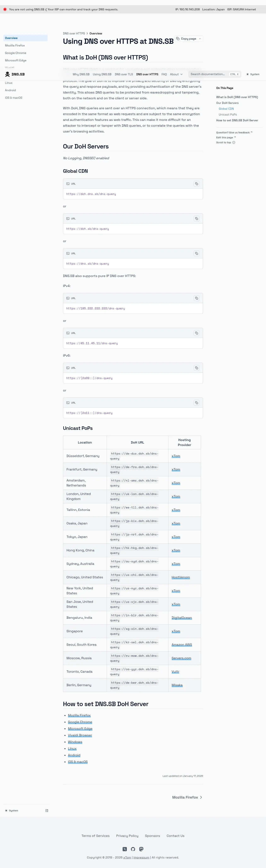
Task: Go to DNS over TLS navbar item
Action: [x=124, y=74]
